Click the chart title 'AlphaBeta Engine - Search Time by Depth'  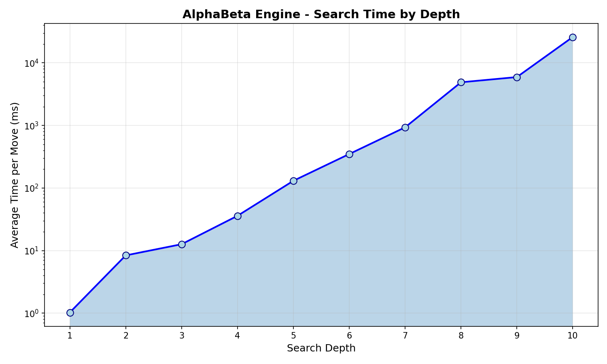(321, 15)
